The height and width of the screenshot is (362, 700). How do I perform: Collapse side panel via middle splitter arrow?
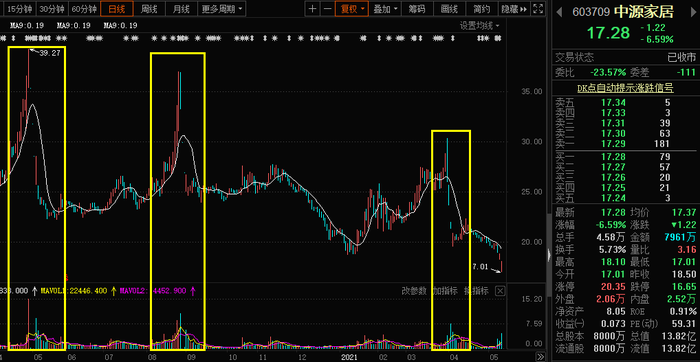coord(549,255)
